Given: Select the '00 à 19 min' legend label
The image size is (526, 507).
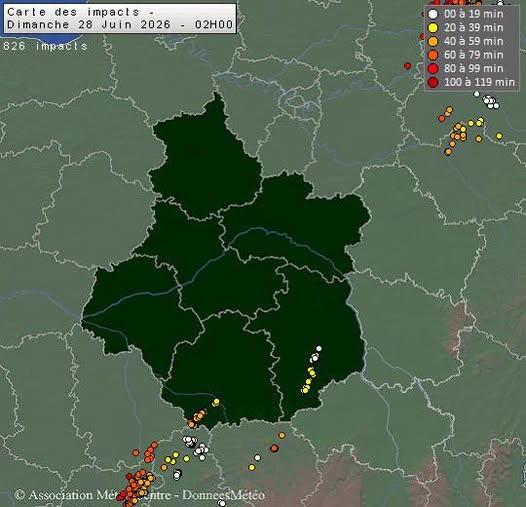Looking at the screenshot, I should (x=473, y=14).
